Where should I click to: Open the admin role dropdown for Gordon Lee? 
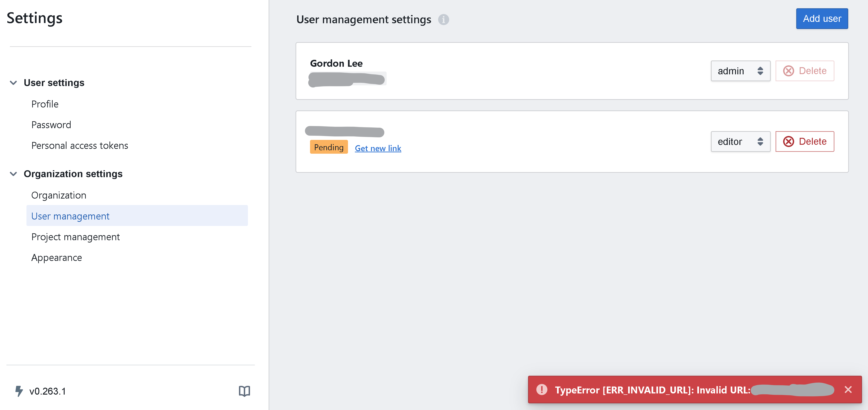[x=740, y=71]
